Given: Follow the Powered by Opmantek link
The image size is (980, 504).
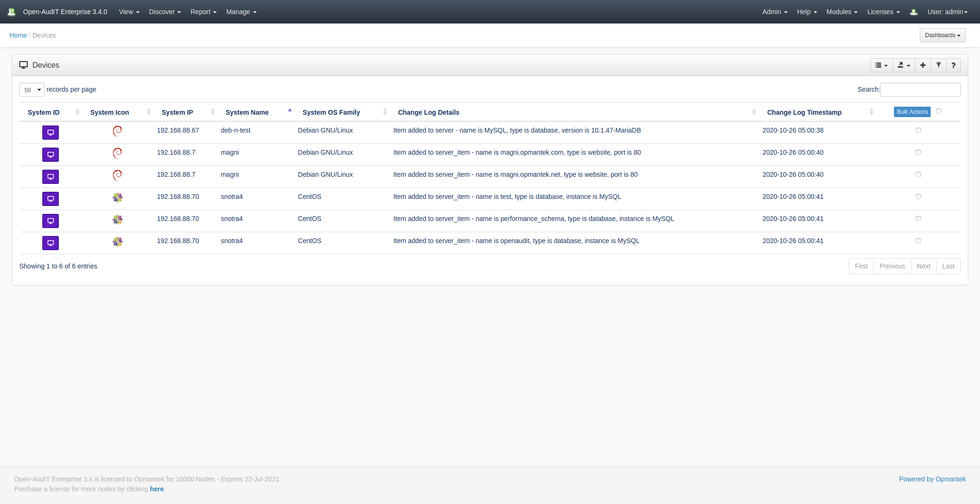Looking at the screenshot, I should coord(932,479).
